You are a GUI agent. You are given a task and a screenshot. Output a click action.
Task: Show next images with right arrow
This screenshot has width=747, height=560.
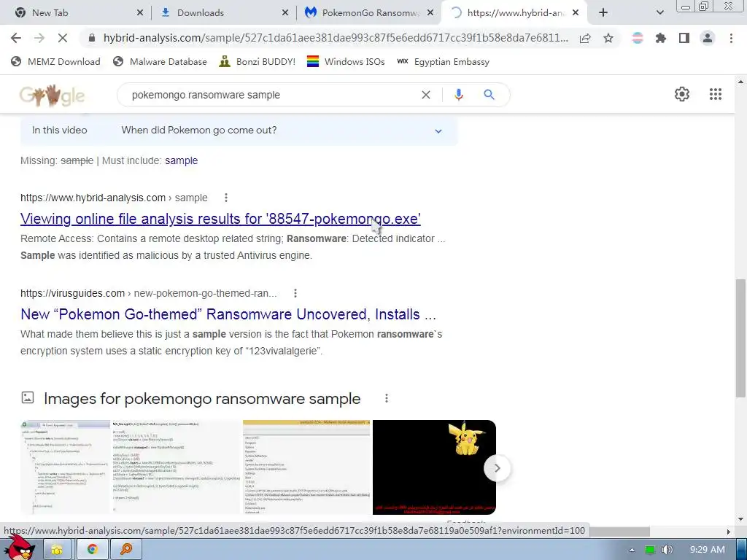pos(497,468)
